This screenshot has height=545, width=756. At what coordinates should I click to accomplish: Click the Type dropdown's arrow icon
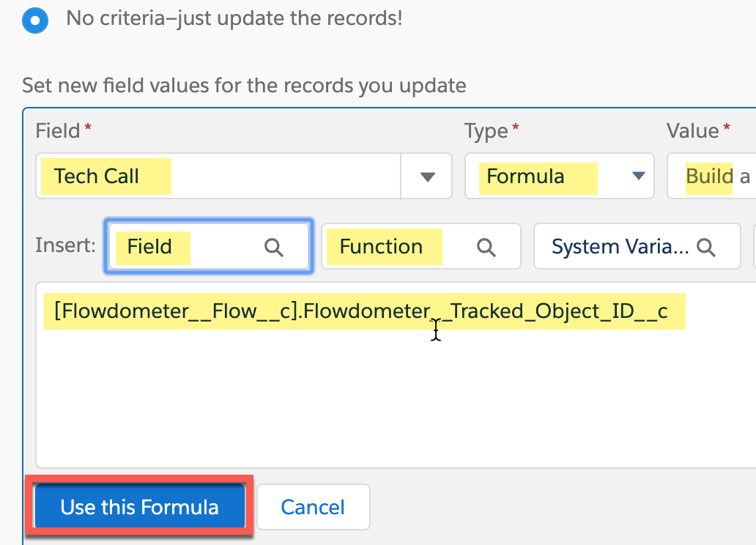(638, 177)
